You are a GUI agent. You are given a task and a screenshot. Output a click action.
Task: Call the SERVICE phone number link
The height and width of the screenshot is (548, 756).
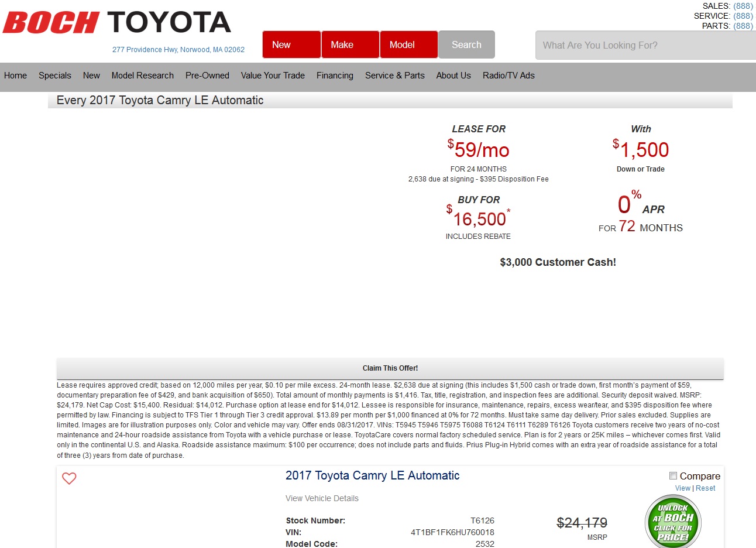click(743, 16)
